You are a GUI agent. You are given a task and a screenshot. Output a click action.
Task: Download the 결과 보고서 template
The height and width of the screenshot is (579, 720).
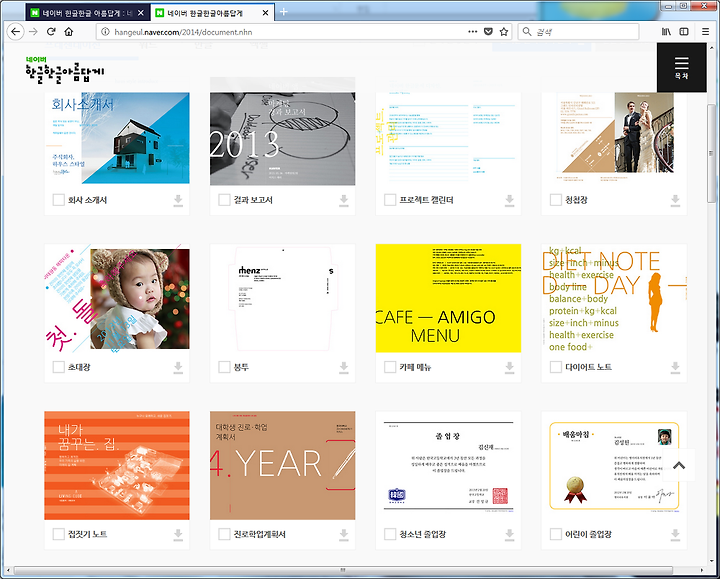click(343, 201)
